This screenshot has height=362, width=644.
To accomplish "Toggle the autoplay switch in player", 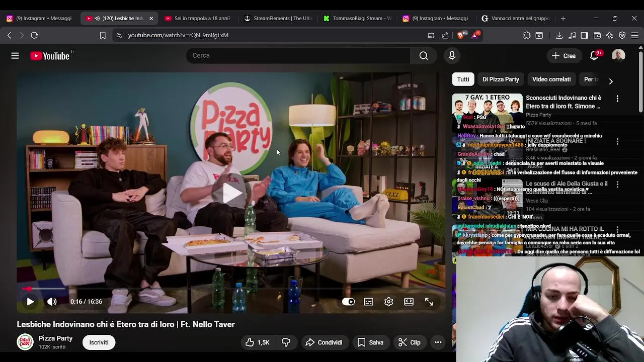I will (348, 302).
